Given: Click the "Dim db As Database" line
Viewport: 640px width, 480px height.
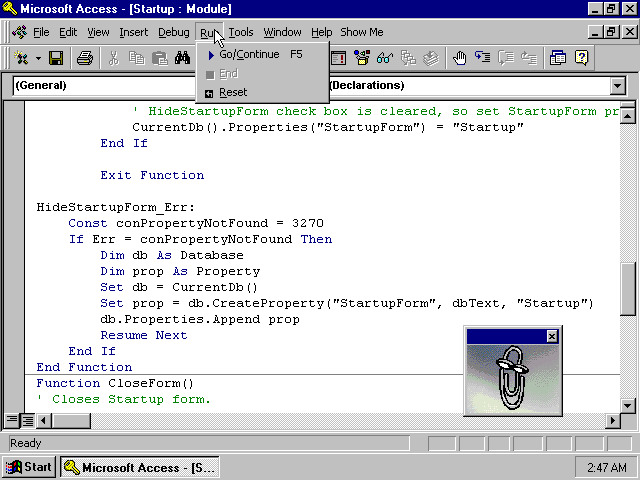Looking at the screenshot, I should point(172,256).
